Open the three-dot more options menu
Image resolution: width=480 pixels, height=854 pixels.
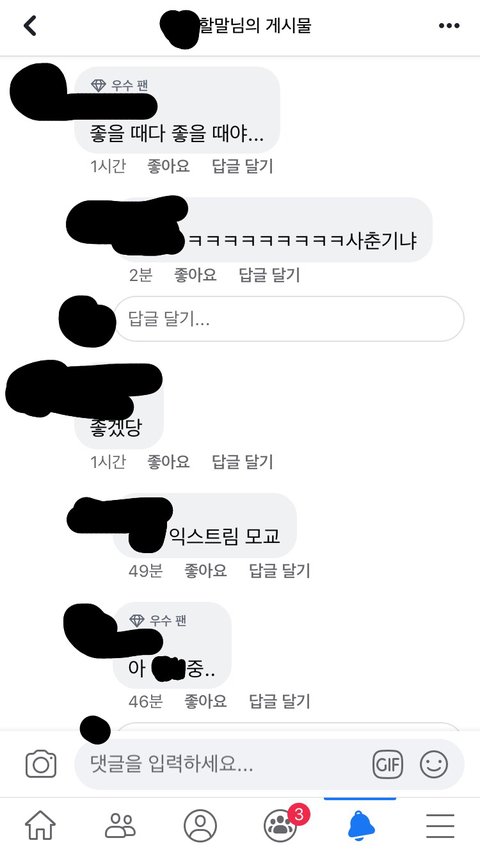pyautogui.click(x=449, y=26)
